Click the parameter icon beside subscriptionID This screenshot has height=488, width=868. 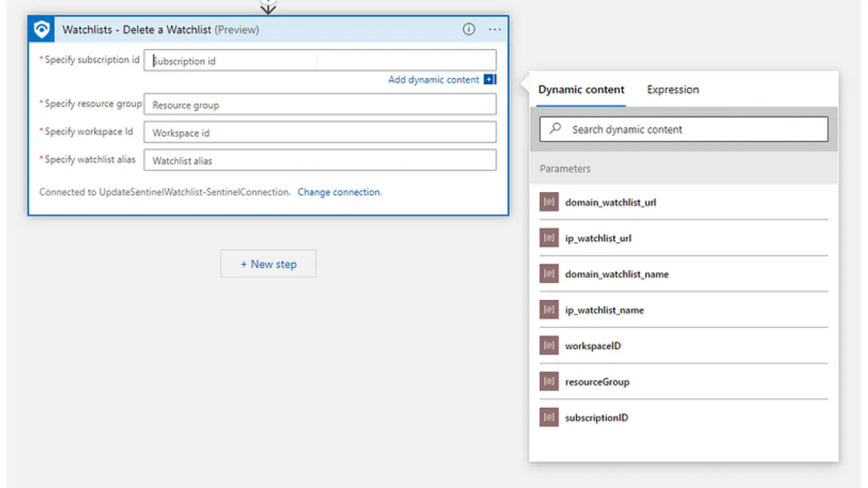pyautogui.click(x=549, y=418)
